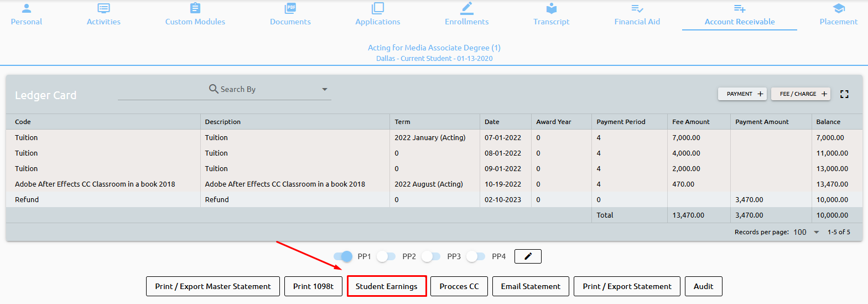This screenshot has width=868, height=304.
Task: Click the Custom Modules clipboard icon
Action: [x=195, y=8]
